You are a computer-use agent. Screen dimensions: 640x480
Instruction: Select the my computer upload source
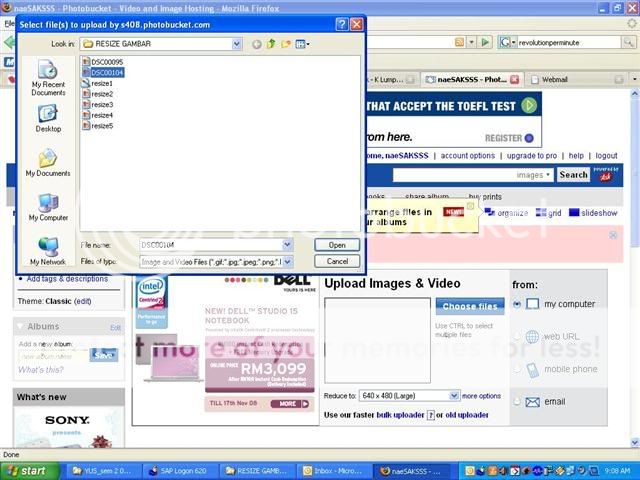(517, 304)
